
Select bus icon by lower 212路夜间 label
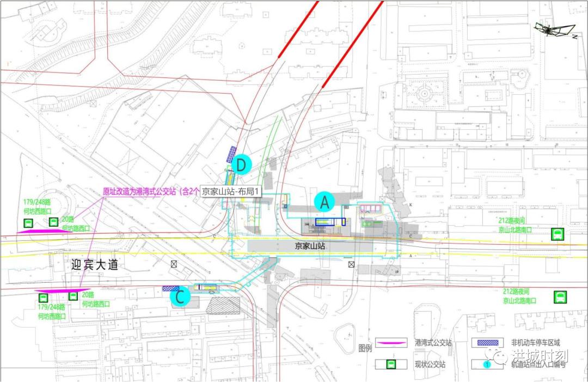[x=560, y=297]
